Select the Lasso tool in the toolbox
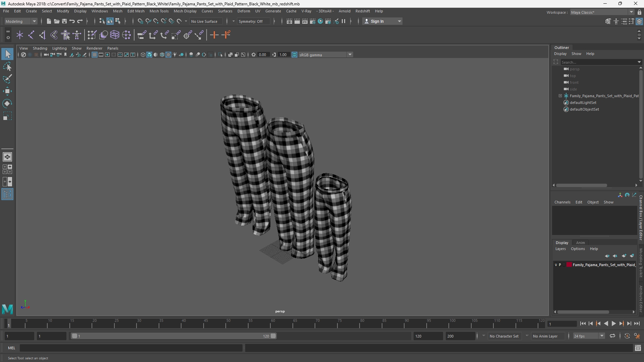The width and height of the screenshot is (644, 362). (7, 67)
